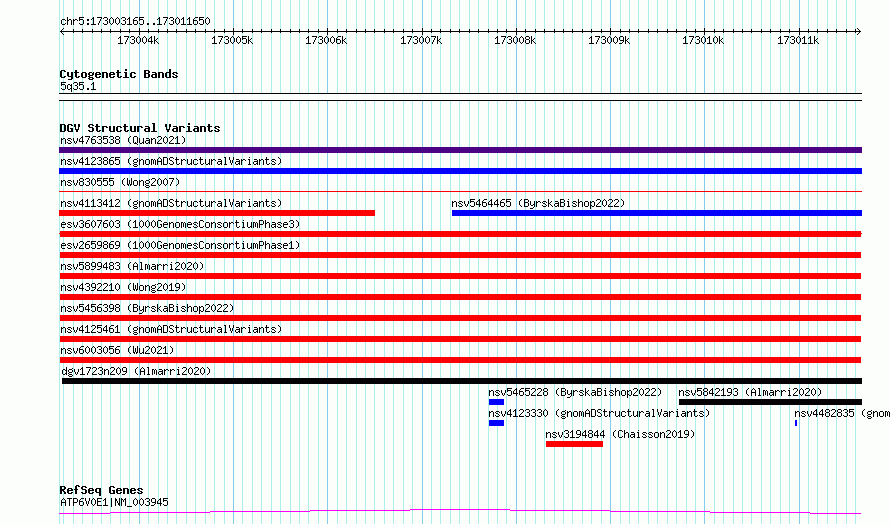Click the 173008k ruler position label
The width and height of the screenshot is (890, 524).
[515, 41]
